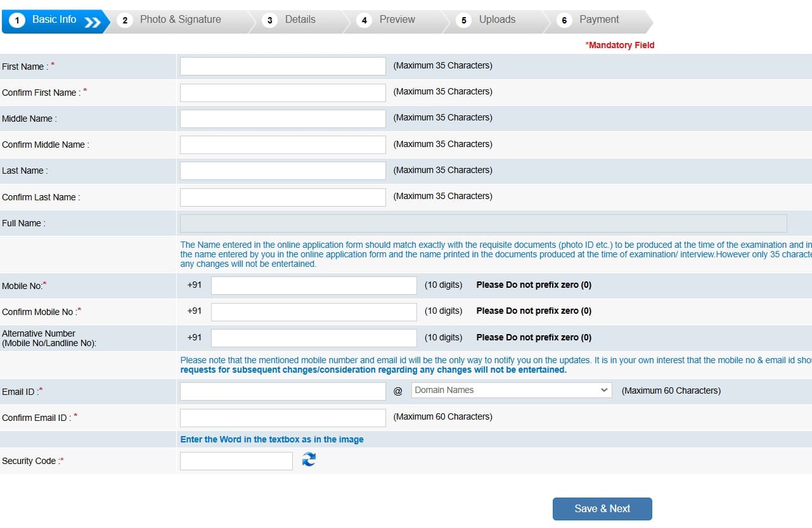Click '(Maximum 60 Characters)' beside Confirm Email ID

point(443,416)
